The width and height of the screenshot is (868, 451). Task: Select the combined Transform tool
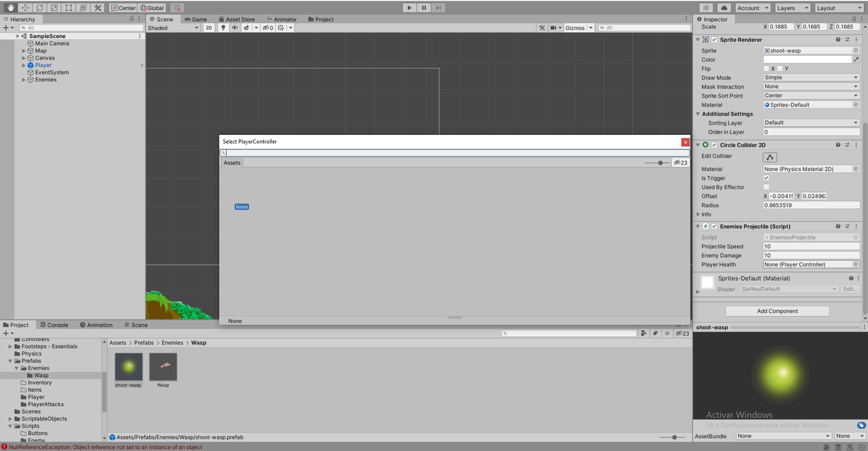pyautogui.click(x=83, y=7)
